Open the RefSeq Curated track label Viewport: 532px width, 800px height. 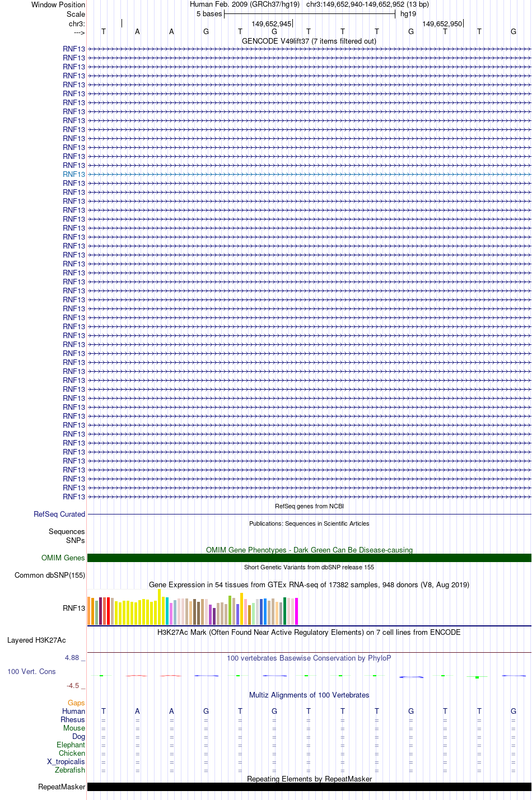pos(59,514)
